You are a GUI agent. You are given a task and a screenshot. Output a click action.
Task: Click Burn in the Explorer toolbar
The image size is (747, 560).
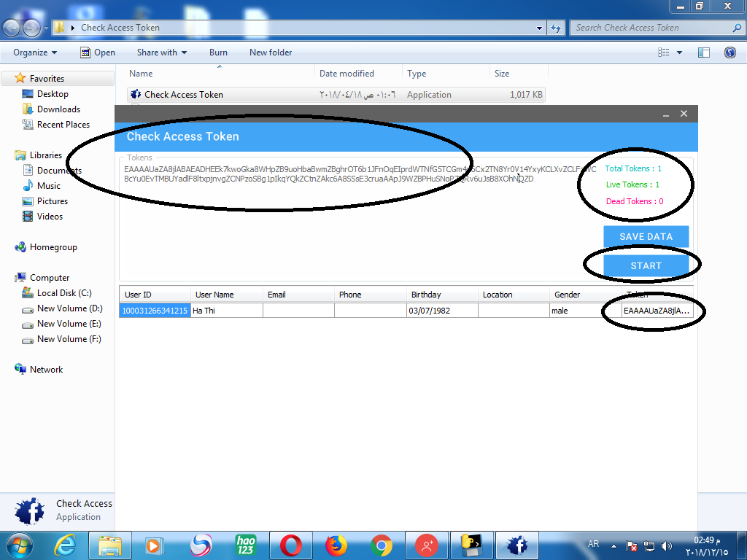218,52
